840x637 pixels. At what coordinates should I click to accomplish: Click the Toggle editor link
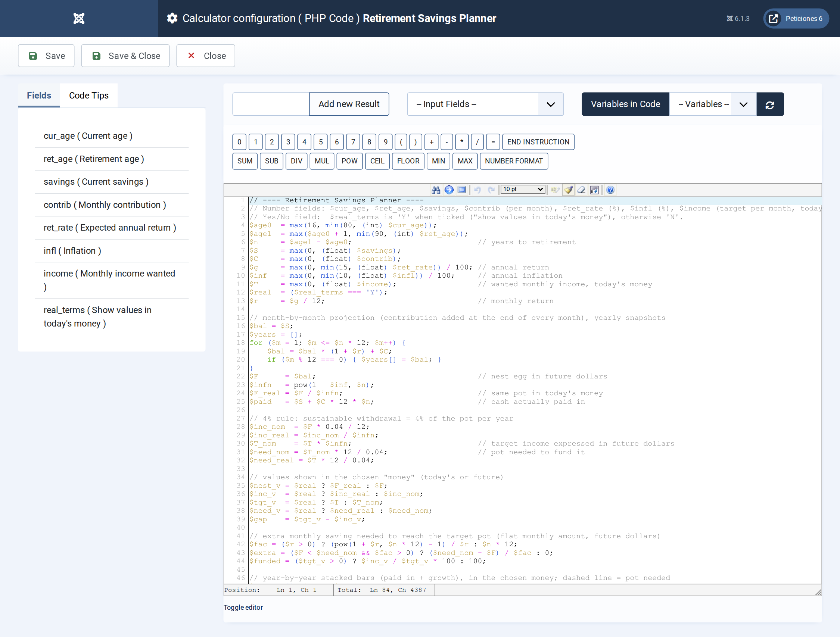coord(243,608)
